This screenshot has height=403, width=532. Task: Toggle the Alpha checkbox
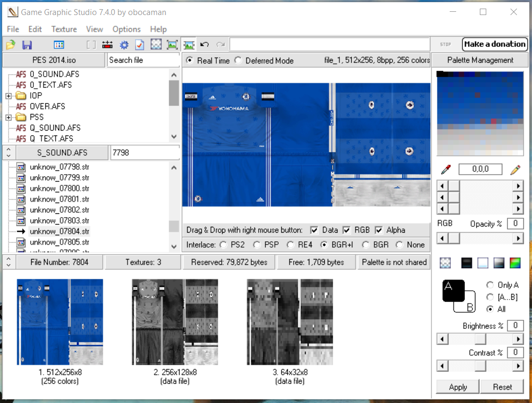379,231
